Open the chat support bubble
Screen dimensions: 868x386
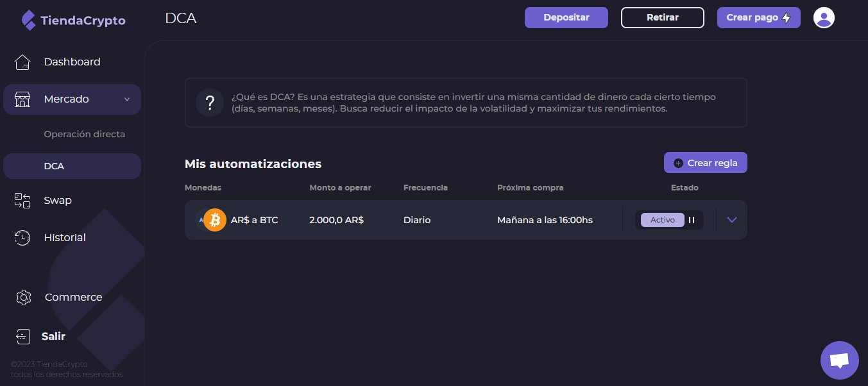839,360
